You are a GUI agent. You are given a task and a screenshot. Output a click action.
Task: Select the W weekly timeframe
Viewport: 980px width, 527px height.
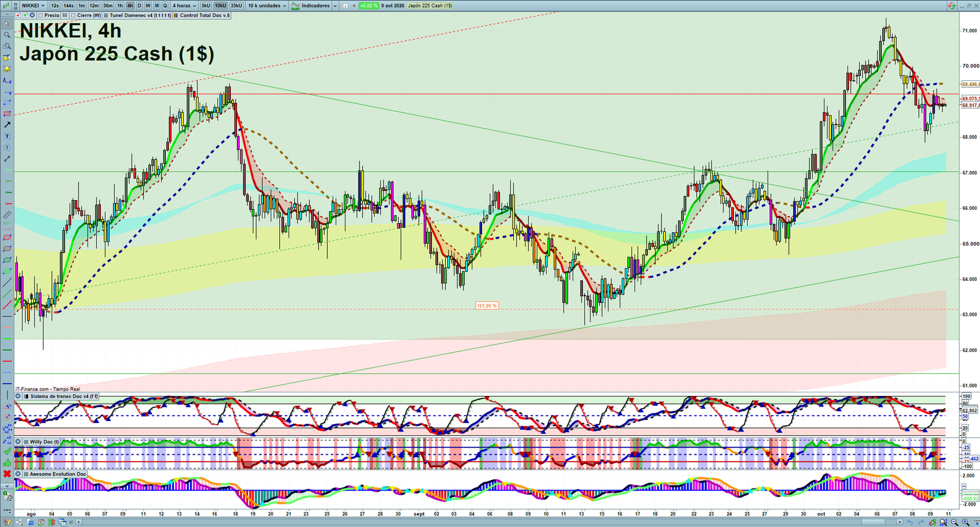tap(148, 6)
